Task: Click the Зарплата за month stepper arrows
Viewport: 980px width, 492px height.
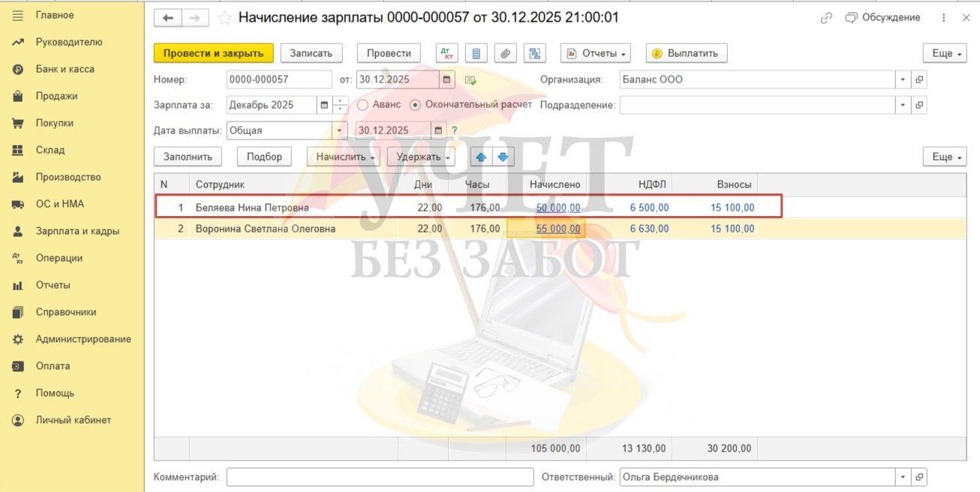Action: click(341, 105)
